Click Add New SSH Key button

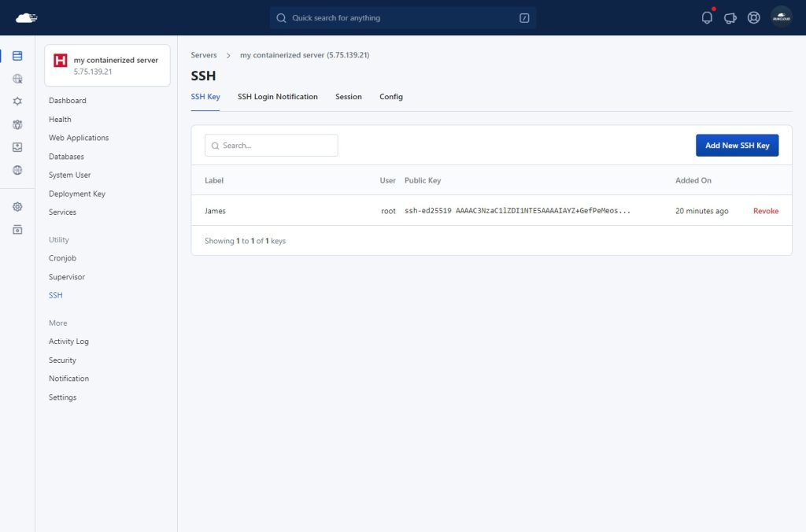point(737,146)
